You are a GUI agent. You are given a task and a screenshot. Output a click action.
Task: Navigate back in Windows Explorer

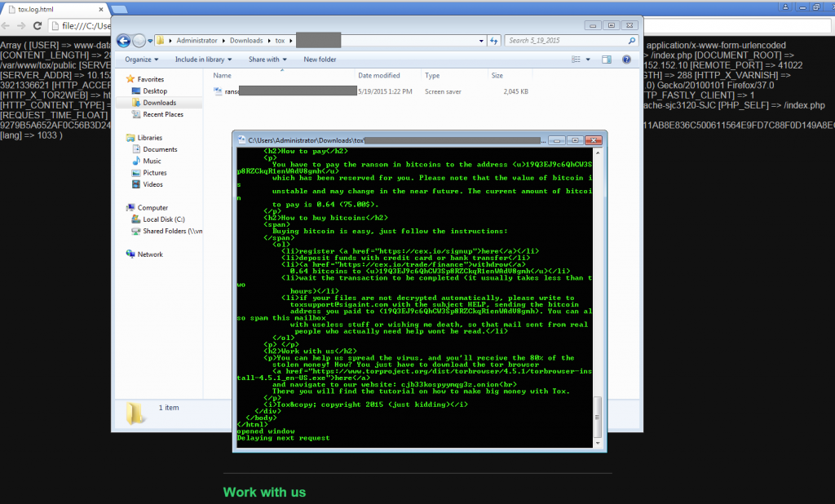123,40
